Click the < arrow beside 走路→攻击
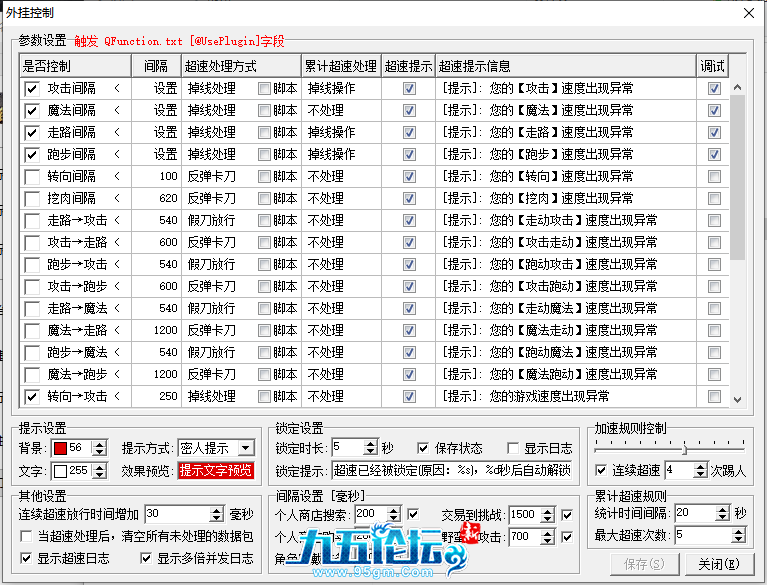This screenshot has height=585, width=767. (x=116, y=221)
